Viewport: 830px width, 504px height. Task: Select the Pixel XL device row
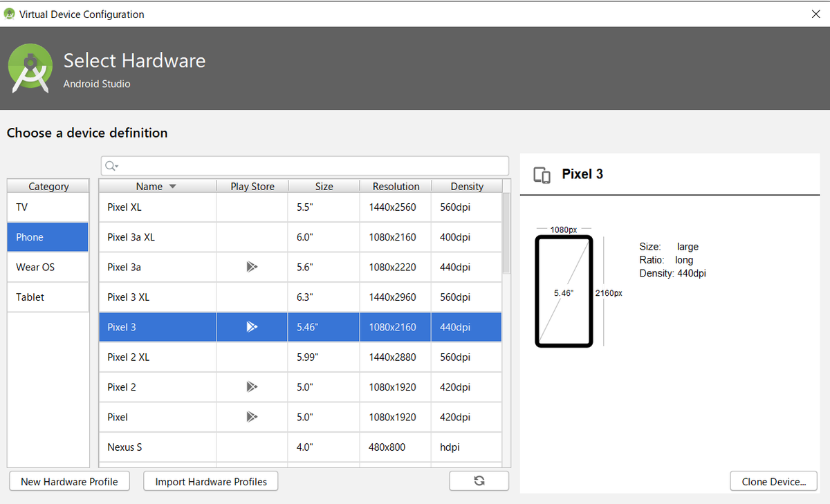300,207
